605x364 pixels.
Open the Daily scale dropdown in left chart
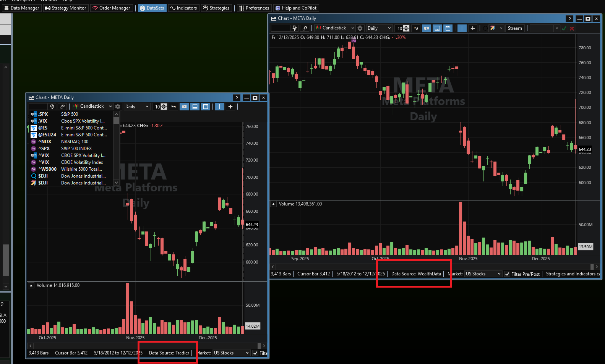pos(136,107)
